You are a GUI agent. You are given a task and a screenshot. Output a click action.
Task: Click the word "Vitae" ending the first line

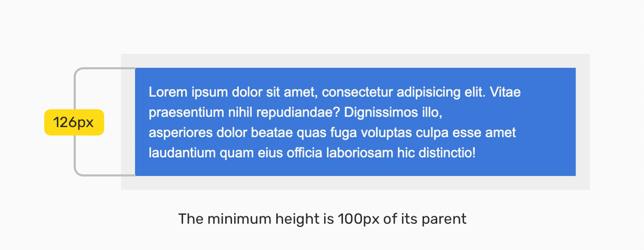click(505, 92)
